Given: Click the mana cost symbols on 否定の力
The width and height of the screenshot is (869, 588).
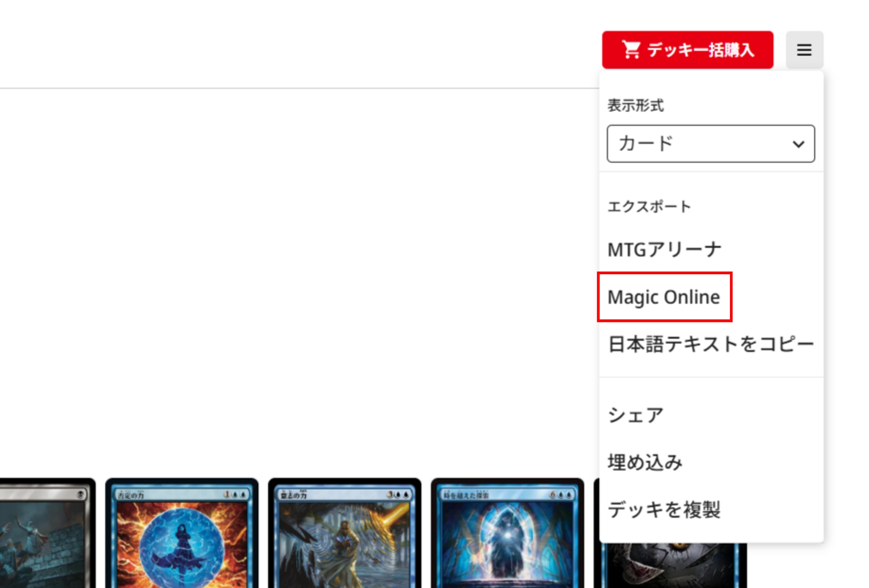Looking at the screenshot, I should click(x=235, y=495).
